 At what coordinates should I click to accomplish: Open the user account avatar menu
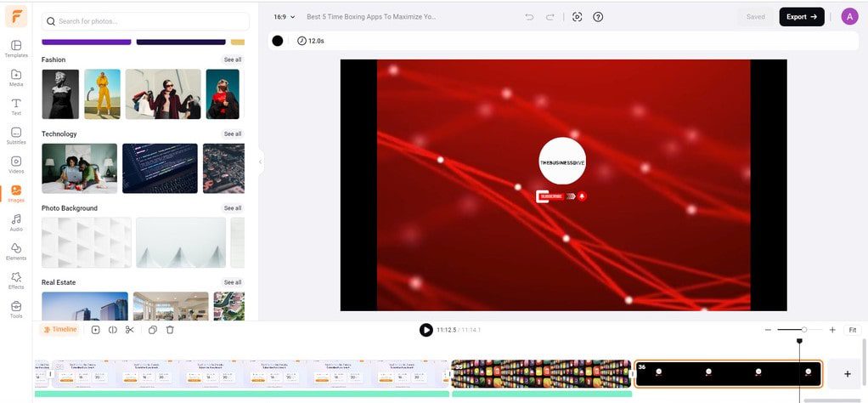tap(849, 16)
